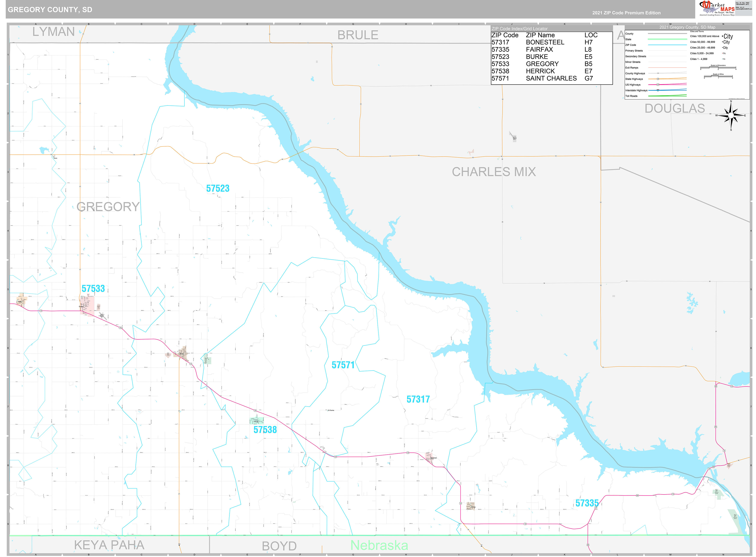Select the State Highways route marker icon
The width and height of the screenshot is (756, 557).
click(x=658, y=79)
